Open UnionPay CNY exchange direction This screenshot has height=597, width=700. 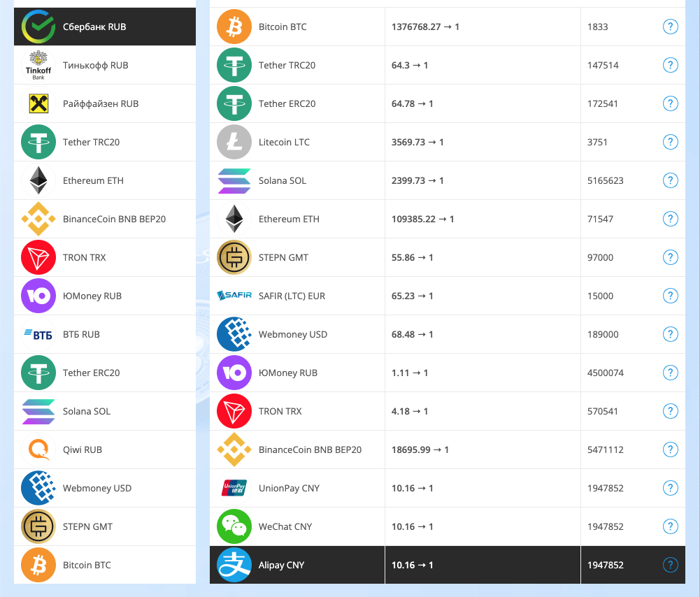click(x=448, y=488)
